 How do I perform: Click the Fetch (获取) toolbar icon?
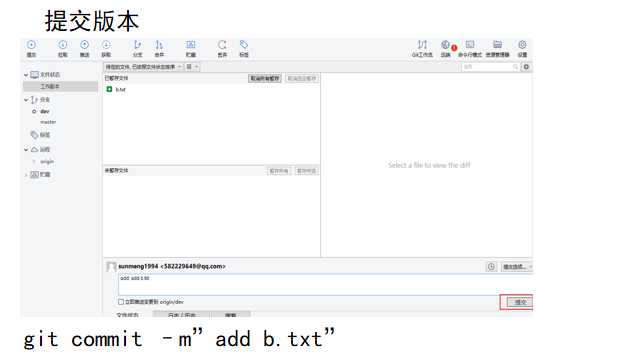[x=106, y=48]
